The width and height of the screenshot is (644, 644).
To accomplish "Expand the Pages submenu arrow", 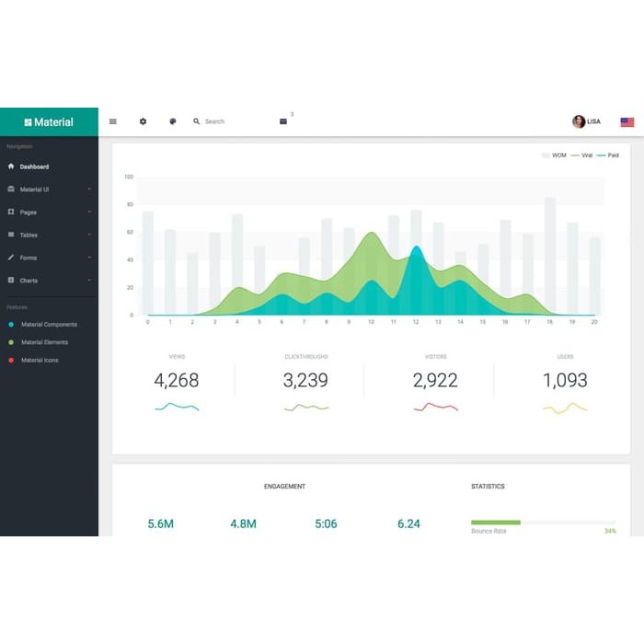I will point(89,212).
